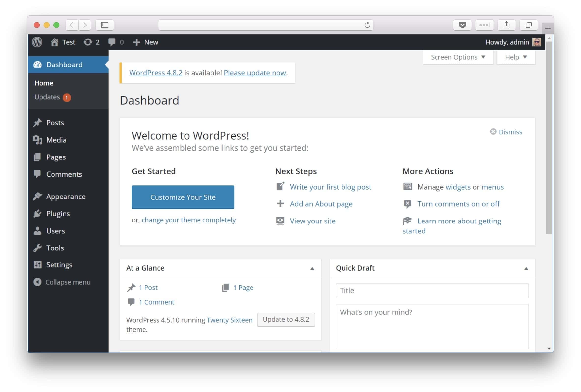Collapse the At a Glance widget
The width and height of the screenshot is (581, 392).
point(312,268)
